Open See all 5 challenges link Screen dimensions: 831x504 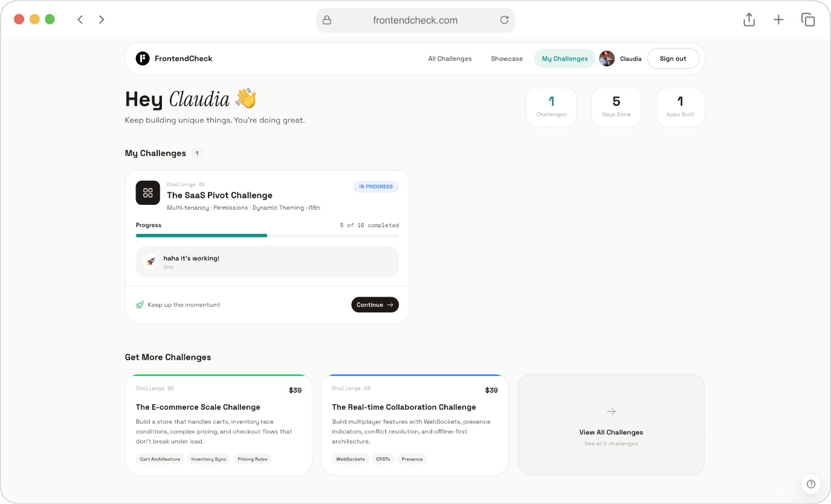click(x=610, y=443)
